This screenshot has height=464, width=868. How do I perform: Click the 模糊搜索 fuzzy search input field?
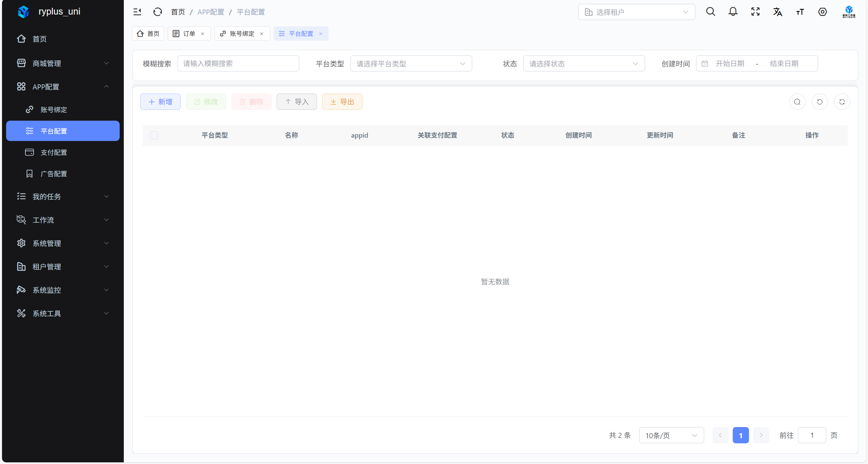[238, 64]
